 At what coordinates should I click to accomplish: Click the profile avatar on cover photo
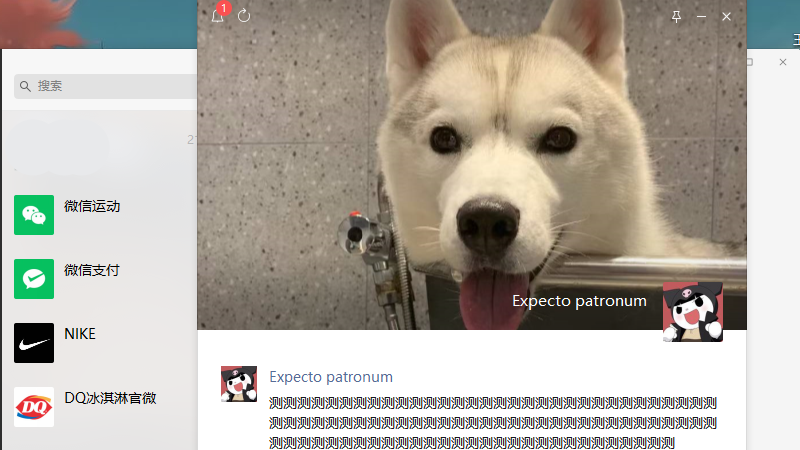pos(692,312)
